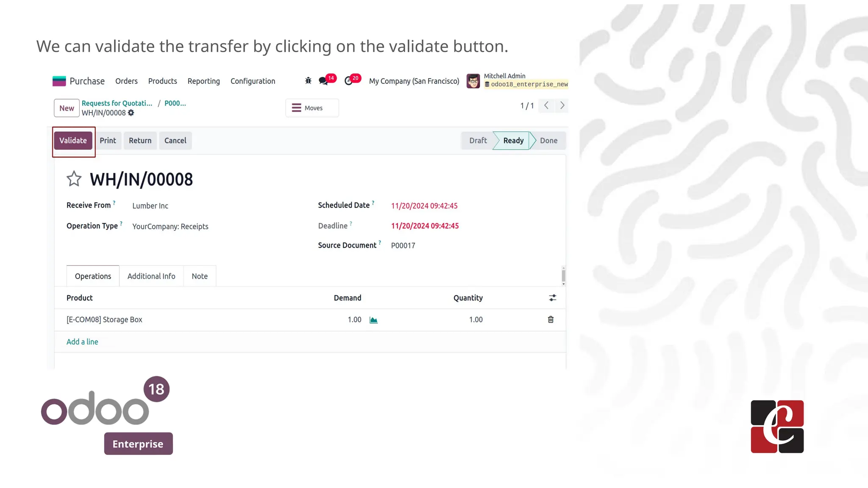This screenshot has width=868, height=488.
Task: Click the Receive From help question mark
Action: point(114,203)
